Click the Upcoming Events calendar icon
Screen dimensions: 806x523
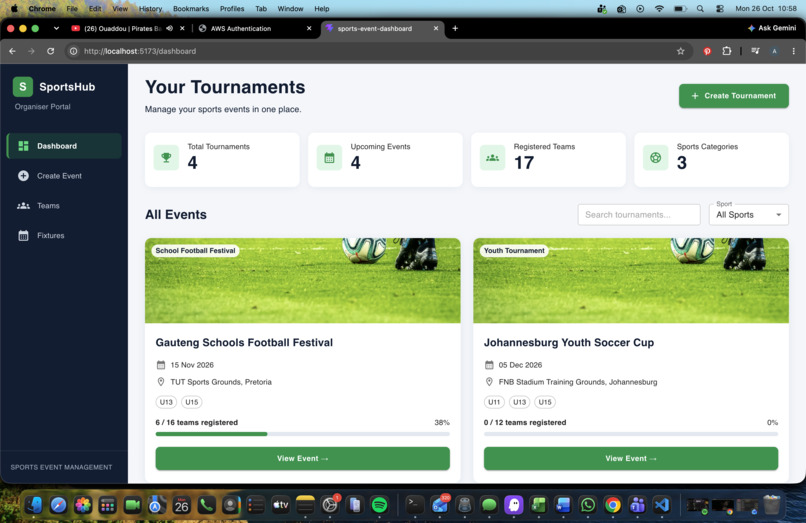tap(329, 157)
